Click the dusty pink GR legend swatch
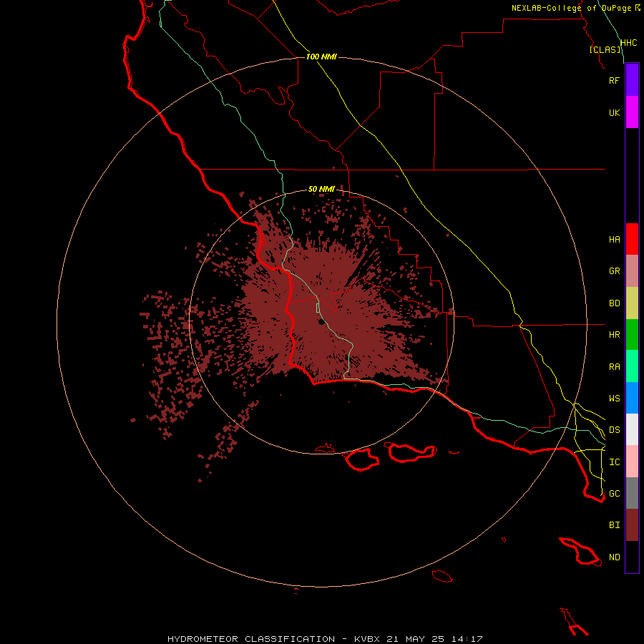This screenshot has width=644, height=644. point(632,271)
